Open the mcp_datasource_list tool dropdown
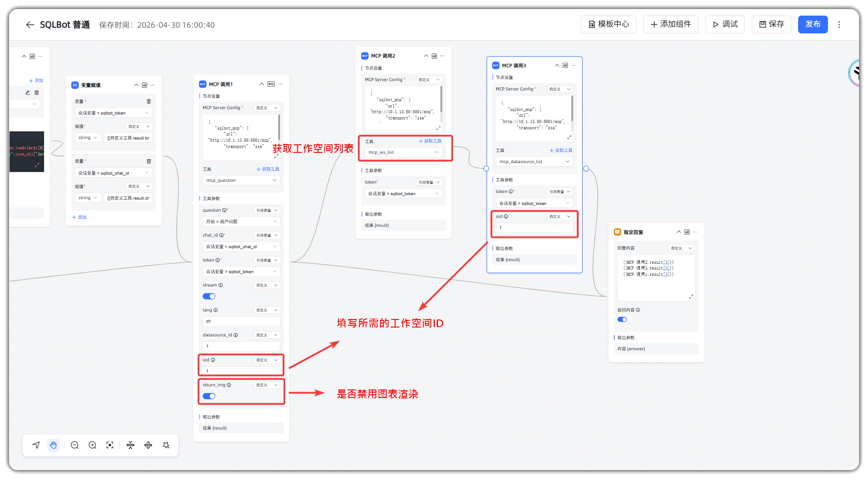 point(534,162)
